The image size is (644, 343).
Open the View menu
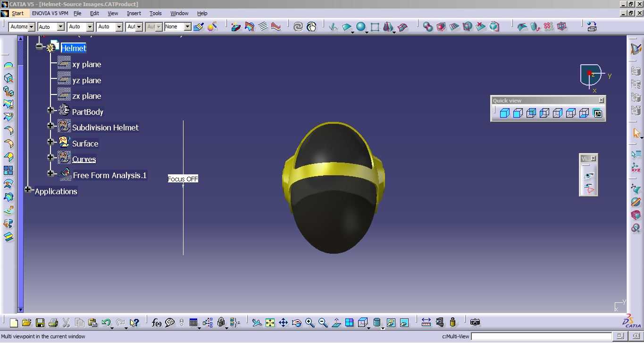click(x=113, y=13)
